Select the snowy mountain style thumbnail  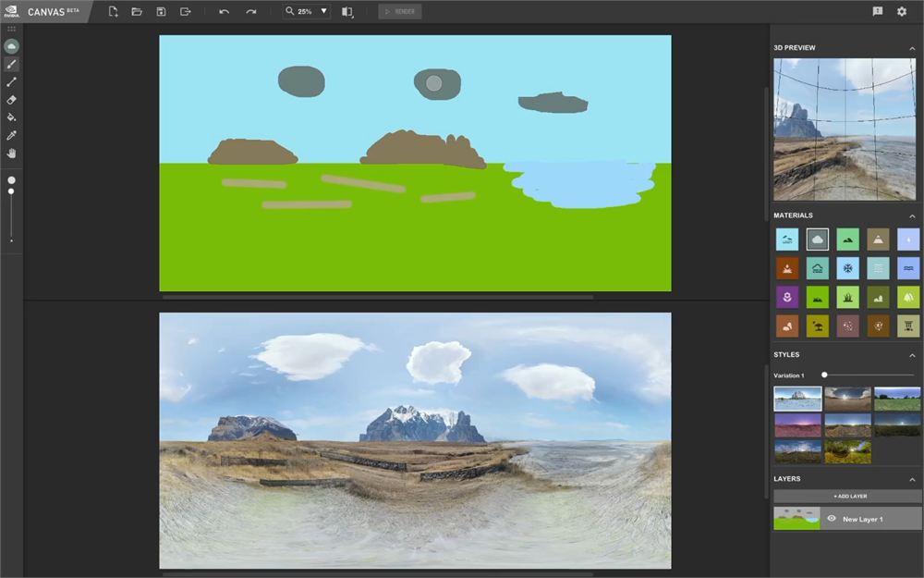pos(797,399)
